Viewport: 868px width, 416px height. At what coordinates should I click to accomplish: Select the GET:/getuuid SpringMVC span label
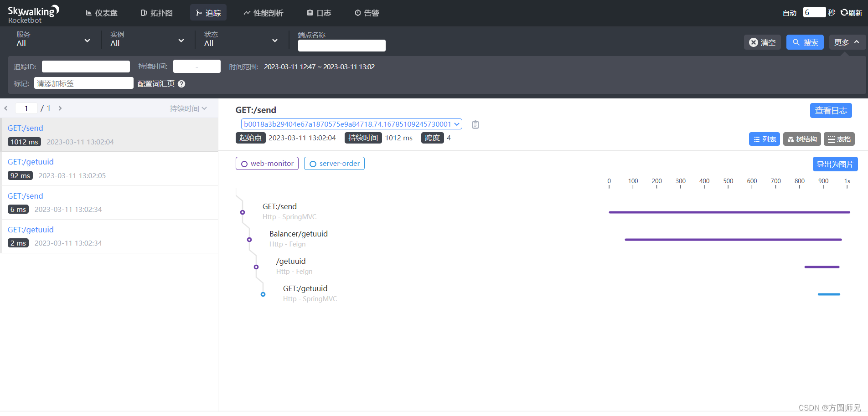click(x=305, y=288)
